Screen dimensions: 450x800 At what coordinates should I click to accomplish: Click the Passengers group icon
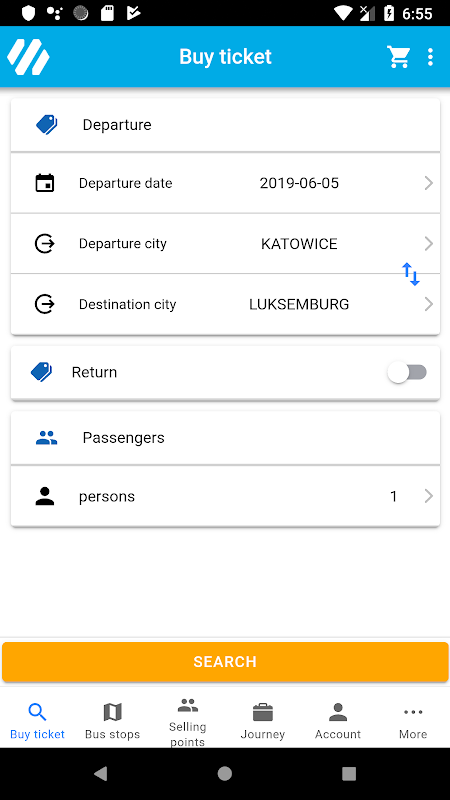pyautogui.click(x=46, y=438)
